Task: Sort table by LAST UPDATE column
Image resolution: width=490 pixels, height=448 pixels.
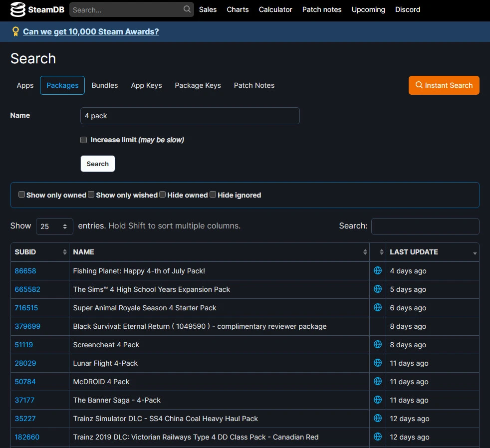Action: 433,252
